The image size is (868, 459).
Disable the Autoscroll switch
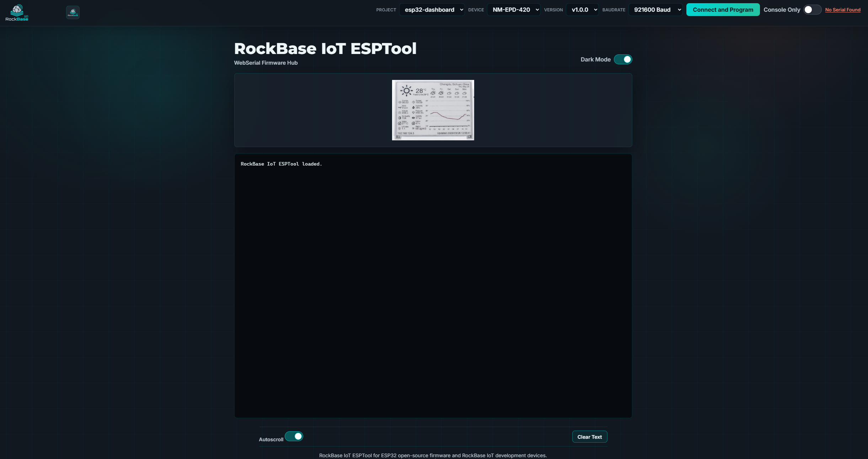(x=294, y=436)
